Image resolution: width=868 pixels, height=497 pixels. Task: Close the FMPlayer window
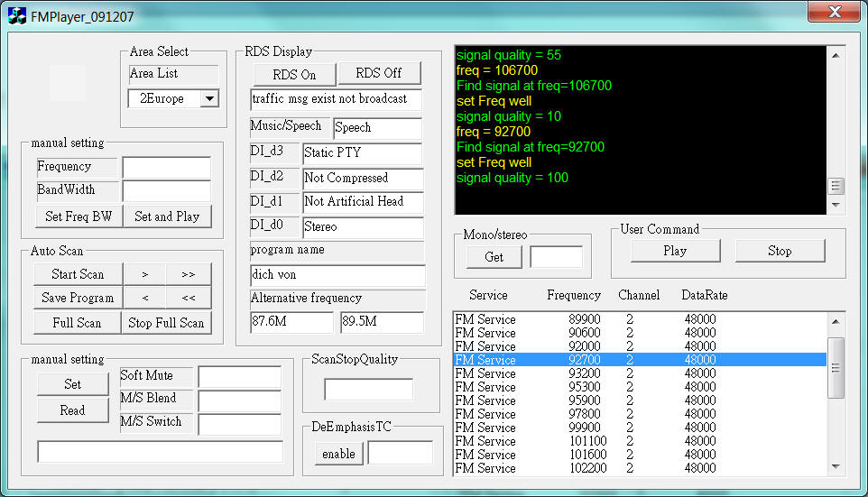[835, 11]
